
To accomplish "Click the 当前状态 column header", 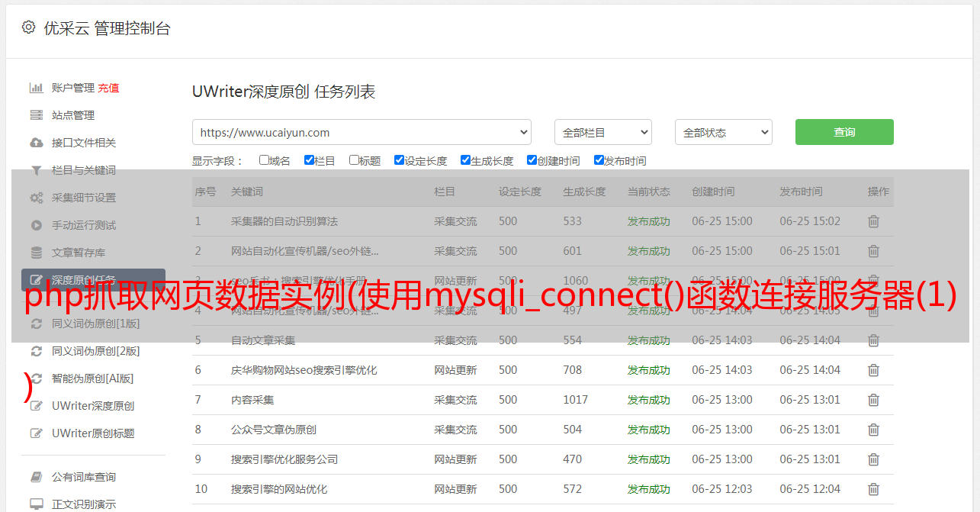I will click(649, 192).
